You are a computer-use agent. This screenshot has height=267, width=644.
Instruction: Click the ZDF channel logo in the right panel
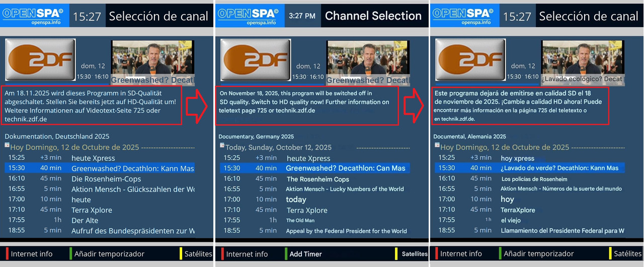470,60
